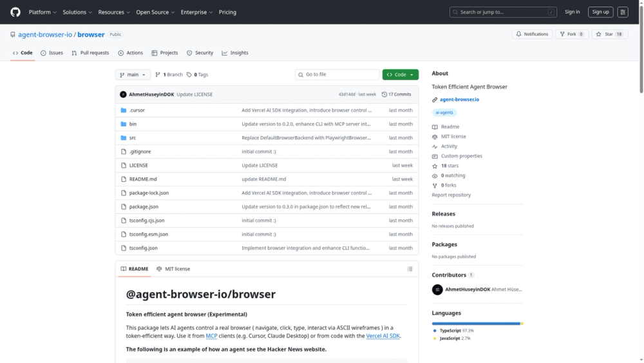Click the ai-agents topic tag
The height and width of the screenshot is (363, 644).
coord(444,112)
